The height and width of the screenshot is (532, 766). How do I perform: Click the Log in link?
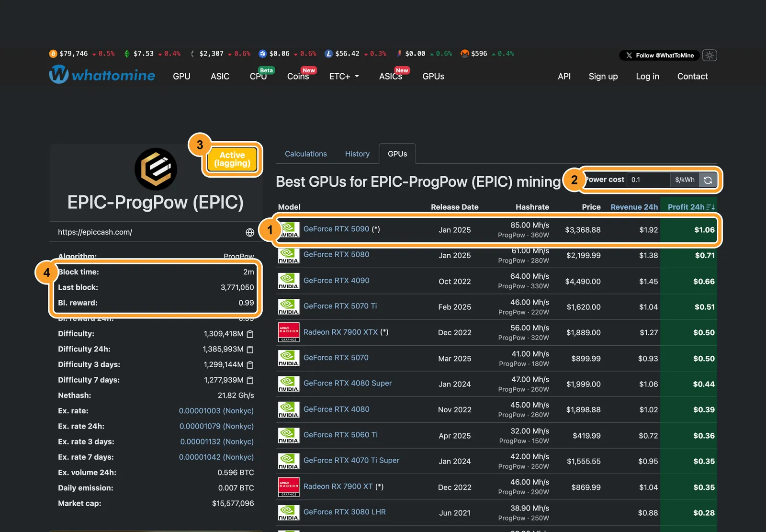click(x=647, y=77)
